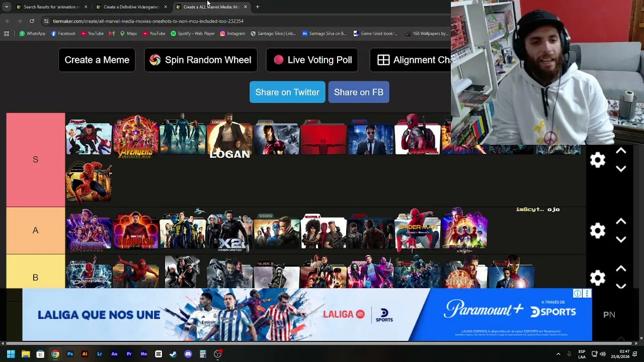
Task: Open the 'Santiago Silva | Link...' bookmark
Action: (x=273, y=34)
